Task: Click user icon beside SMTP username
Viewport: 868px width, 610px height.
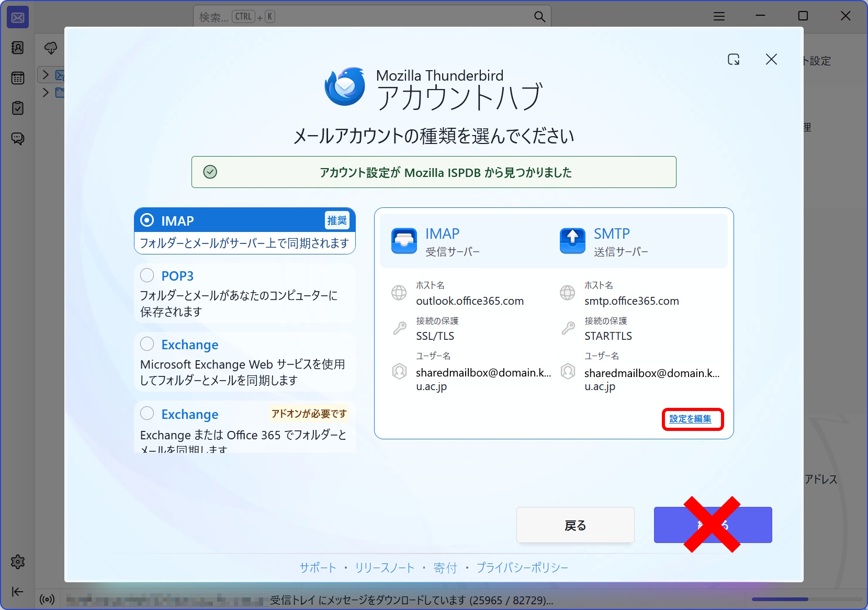Action: coord(568,372)
